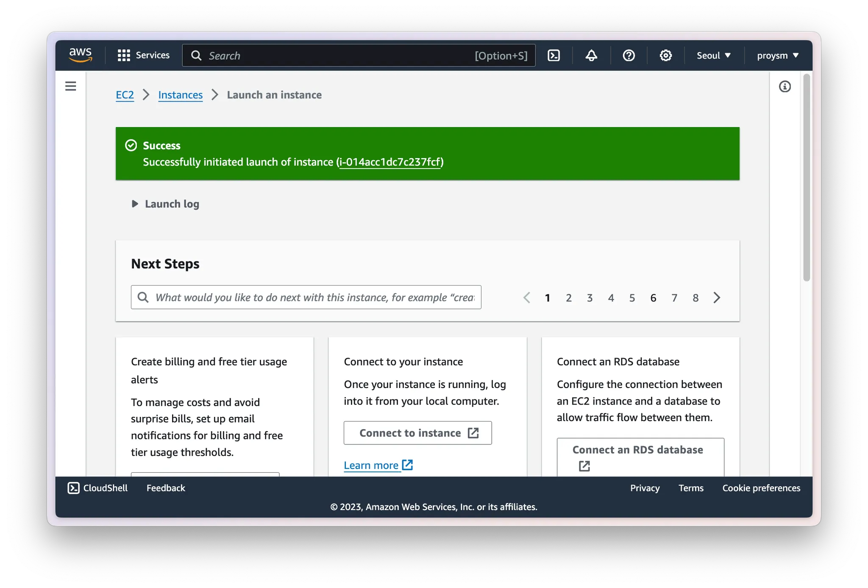Click the AWS logo home icon
Image resolution: width=868 pixels, height=588 pixels.
(x=81, y=55)
